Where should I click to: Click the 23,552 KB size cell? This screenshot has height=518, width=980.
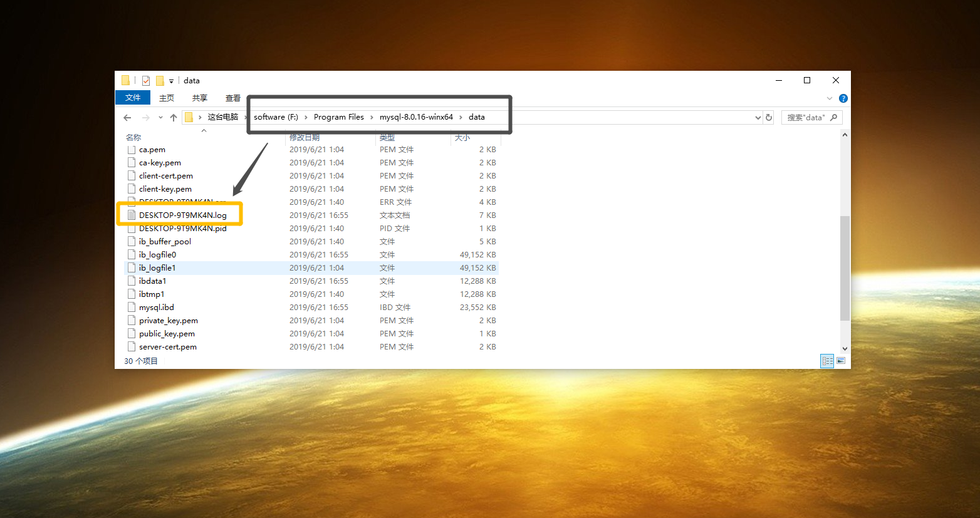(478, 308)
